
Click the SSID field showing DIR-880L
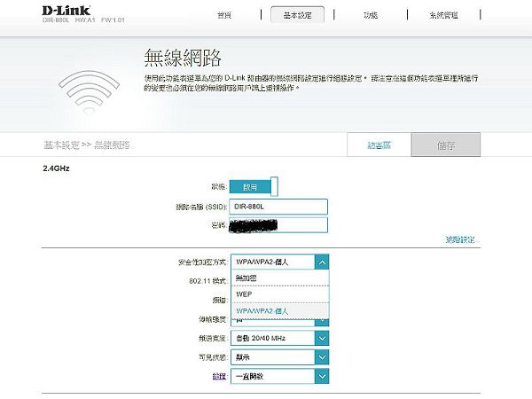(x=278, y=207)
